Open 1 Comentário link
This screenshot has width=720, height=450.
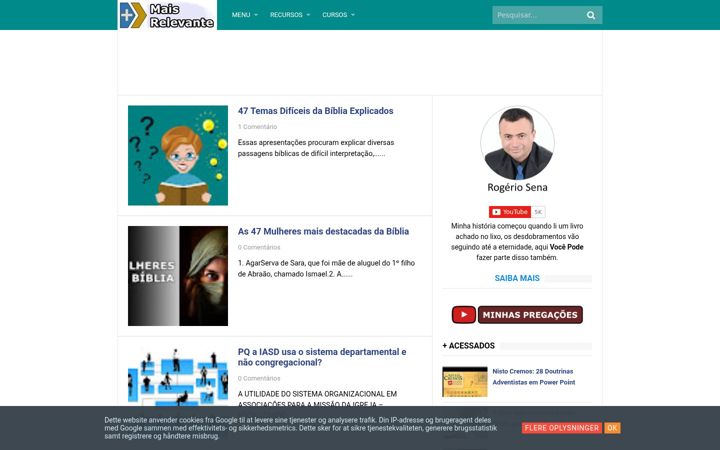coord(257,127)
